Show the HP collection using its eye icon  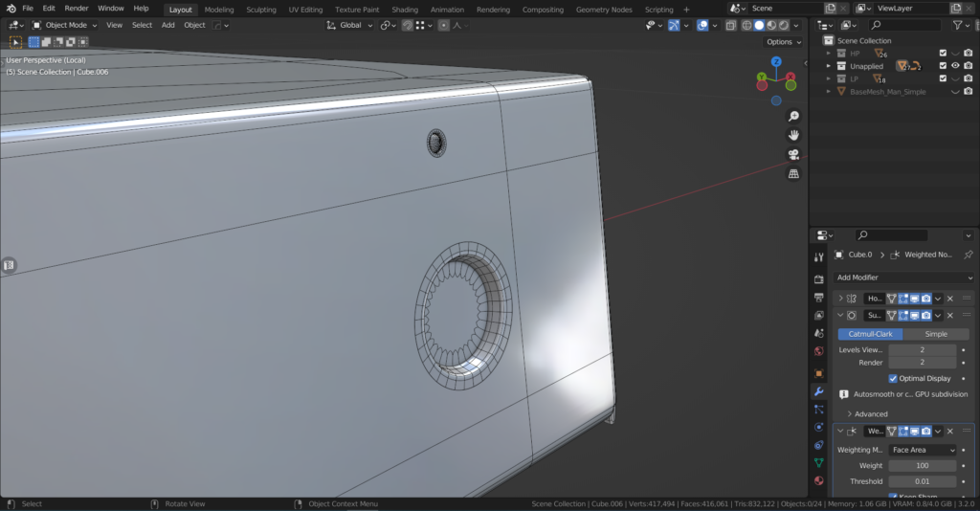tap(955, 53)
